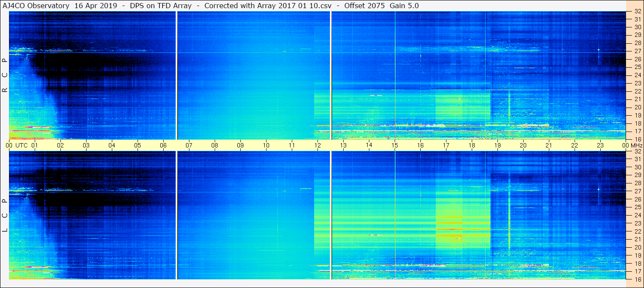Click hour '22' on the UTC time axis
Screen dimensions: 644x288
click(575, 145)
